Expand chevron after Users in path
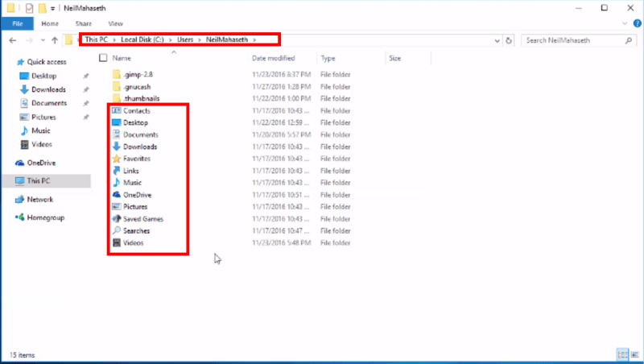Screen dimensions: 644x364 pos(200,39)
